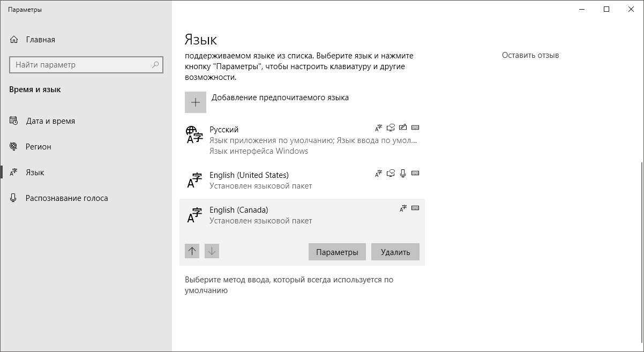Open the Регион section
Image resolution: width=644 pixels, height=352 pixels.
[x=86, y=147]
